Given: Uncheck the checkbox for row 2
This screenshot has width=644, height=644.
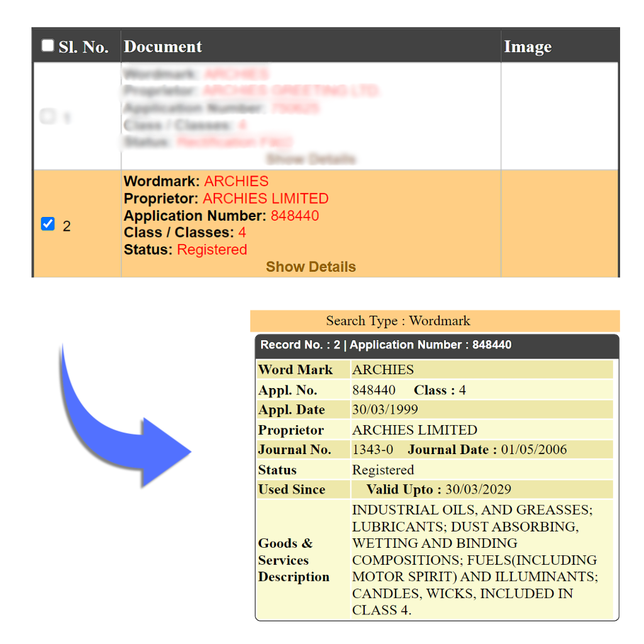Looking at the screenshot, I should click(48, 224).
